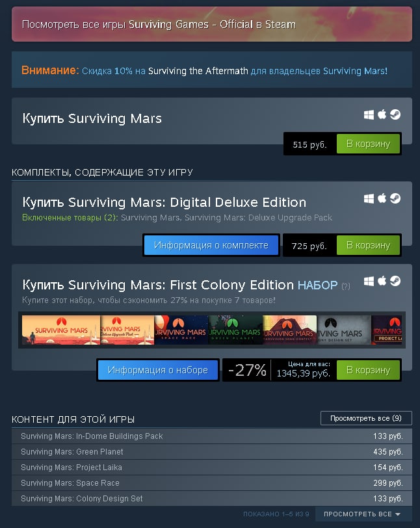
Task: Click the Steam icon on First Colony Edition
Action: [x=395, y=281]
